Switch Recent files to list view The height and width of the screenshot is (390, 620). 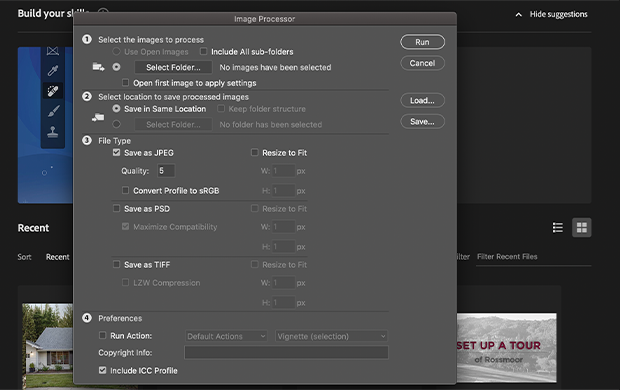pyautogui.click(x=558, y=227)
